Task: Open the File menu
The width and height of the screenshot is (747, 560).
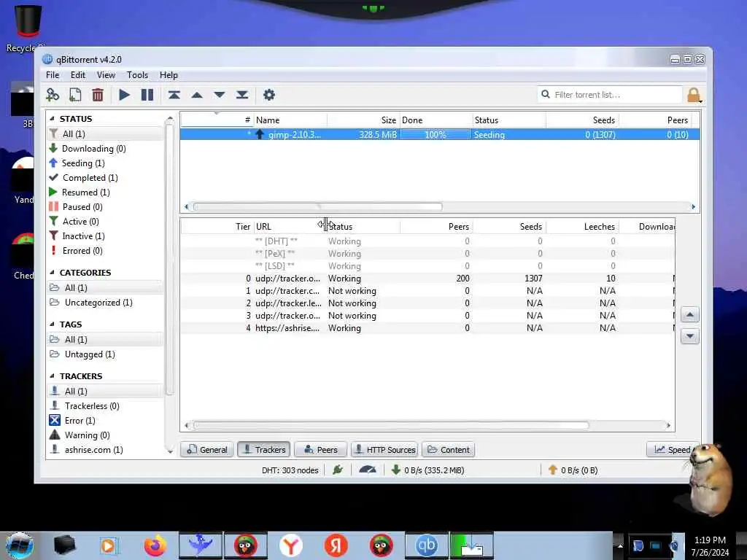Action: (x=53, y=75)
